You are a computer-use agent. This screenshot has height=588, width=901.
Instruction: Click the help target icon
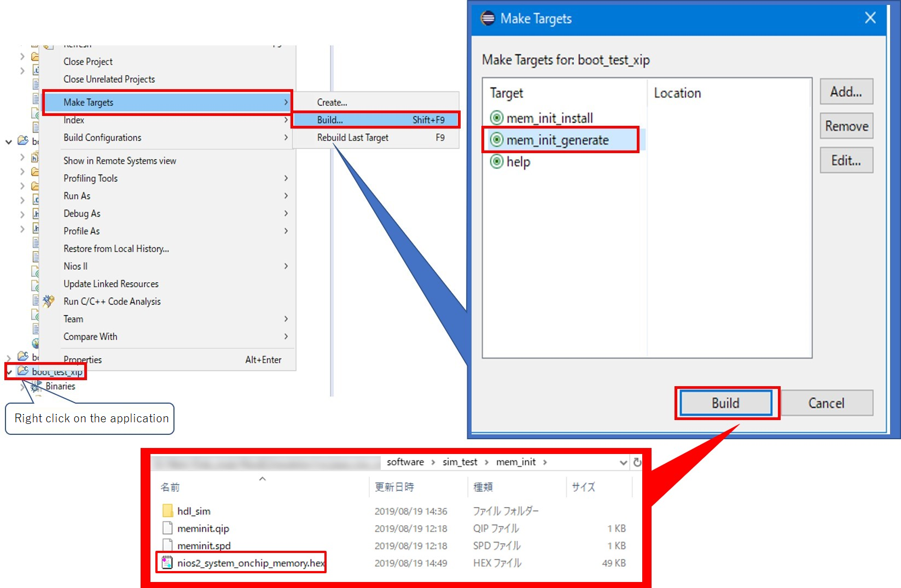(496, 162)
